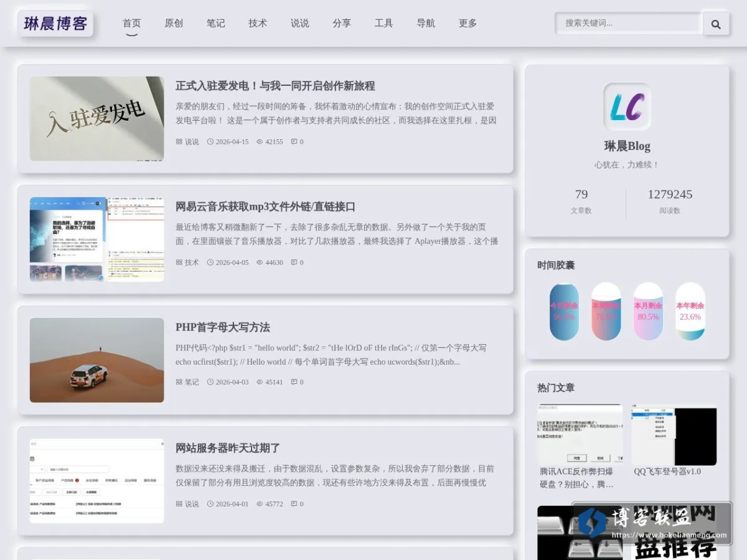
Task: Click the 本周剩余 time capsule
Action: pyautogui.click(x=606, y=311)
